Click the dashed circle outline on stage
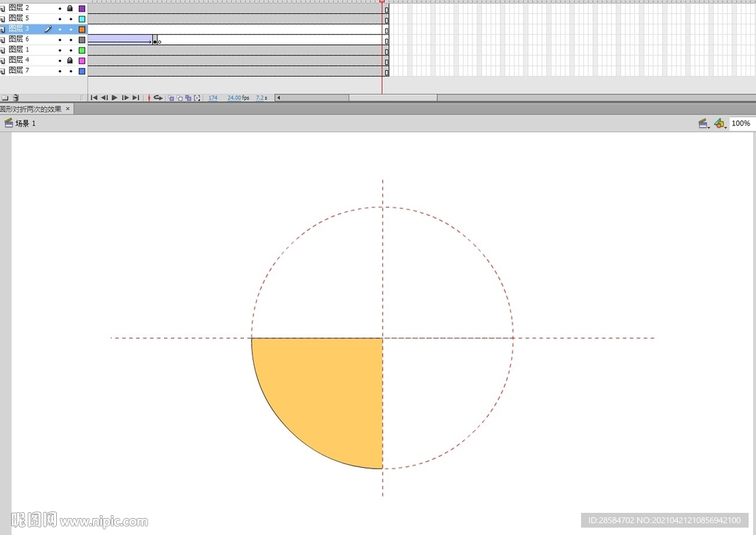This screenshot has height=535, width=756. pos(475,245)
